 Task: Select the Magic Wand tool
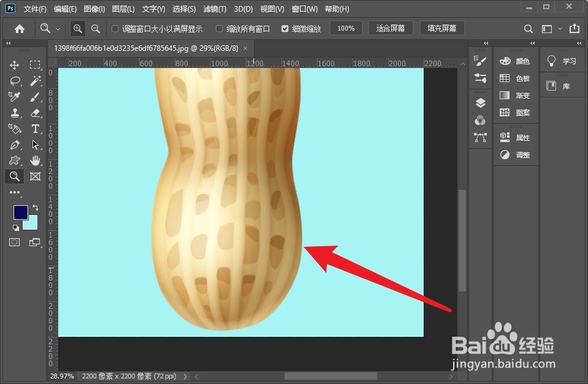[35, 81]
